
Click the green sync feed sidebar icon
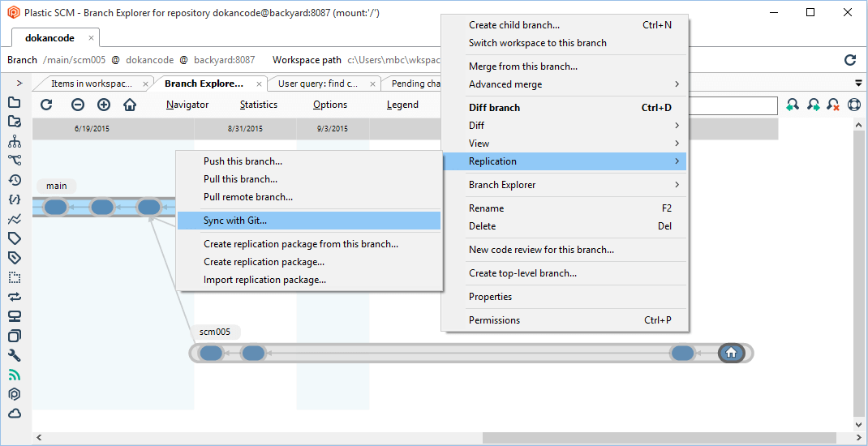pyautogui.click(x=15, y=375)
